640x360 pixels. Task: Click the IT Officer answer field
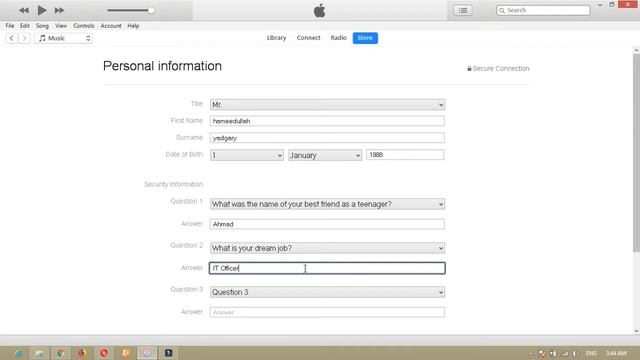click(327, 268)
